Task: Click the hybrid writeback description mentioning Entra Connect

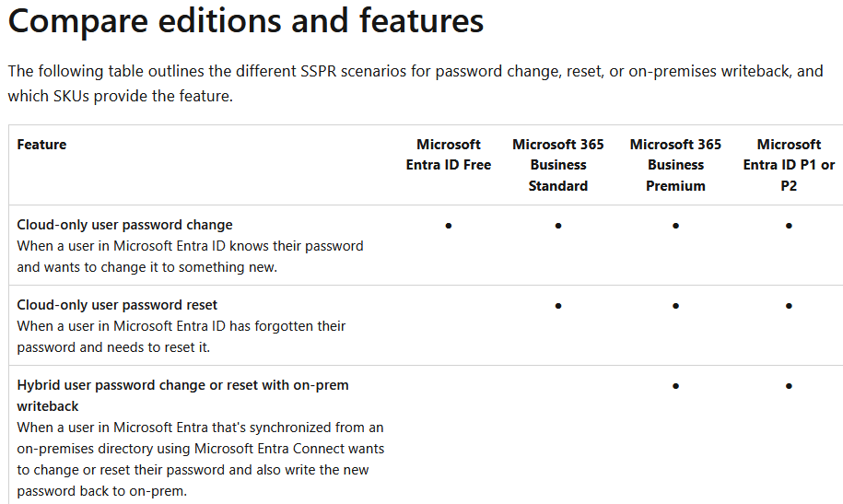Action: tap(200, 449)
